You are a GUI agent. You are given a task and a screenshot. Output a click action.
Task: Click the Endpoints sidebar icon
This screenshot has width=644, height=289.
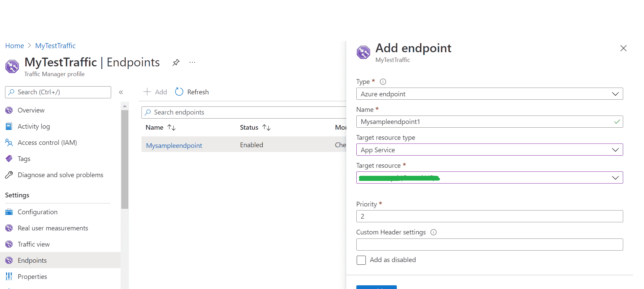9,260
